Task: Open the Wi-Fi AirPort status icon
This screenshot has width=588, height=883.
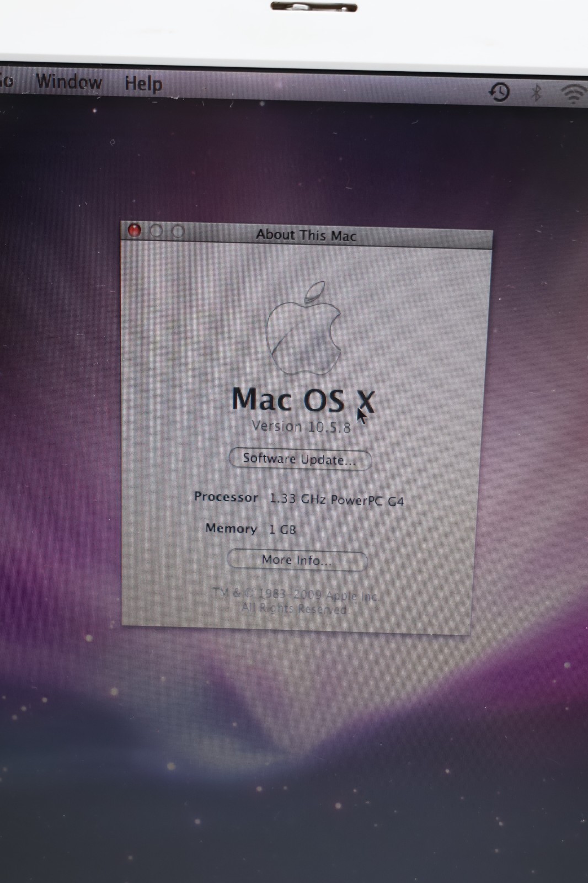Action: coord(575,94)
